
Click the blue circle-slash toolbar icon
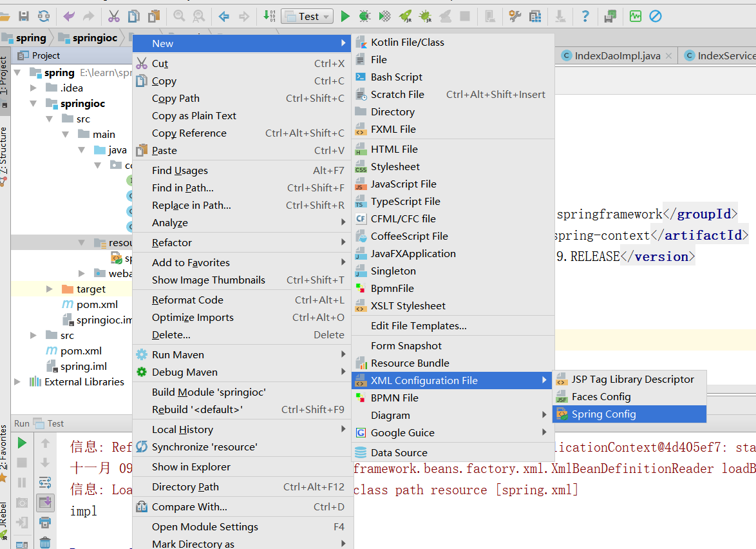coord(656,16)
